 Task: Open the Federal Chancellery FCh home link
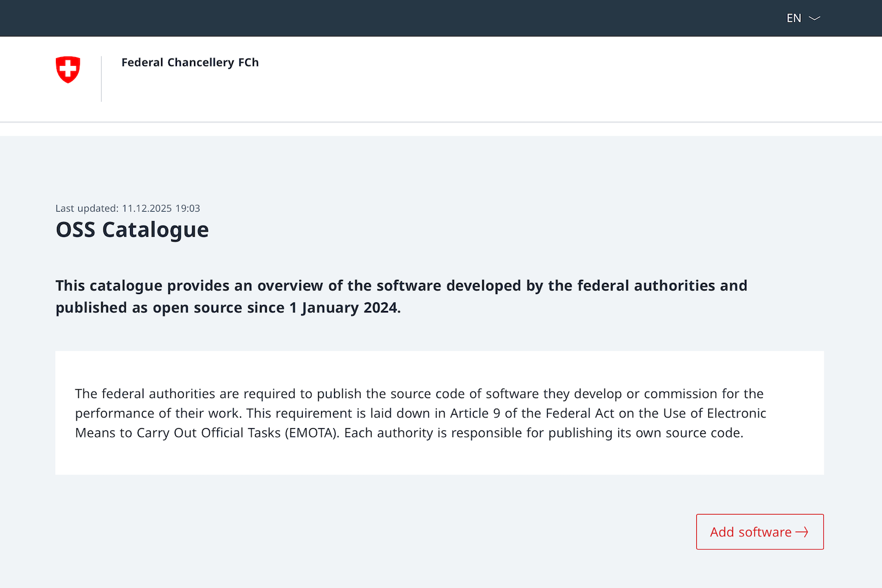pyautogui.click(x=190, y=62)
